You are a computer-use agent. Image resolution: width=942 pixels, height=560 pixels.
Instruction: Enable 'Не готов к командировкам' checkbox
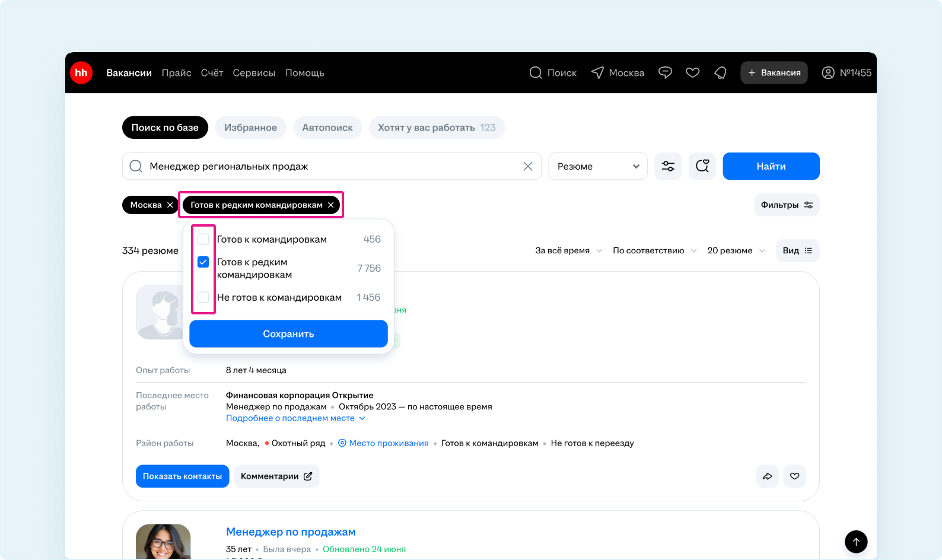pos(203,297)
